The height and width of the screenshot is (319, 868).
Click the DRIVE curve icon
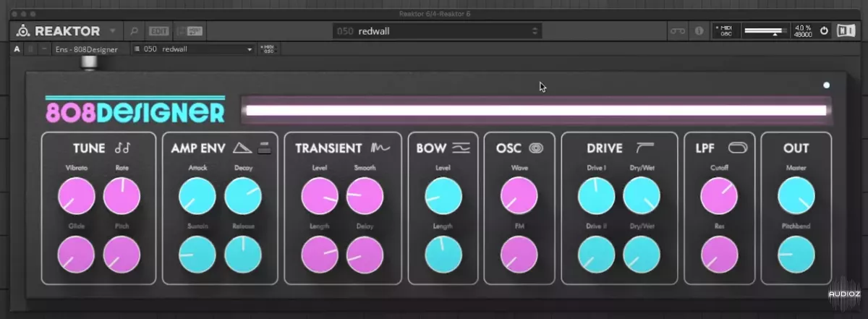pyautogui.click(x=645, y=148)
